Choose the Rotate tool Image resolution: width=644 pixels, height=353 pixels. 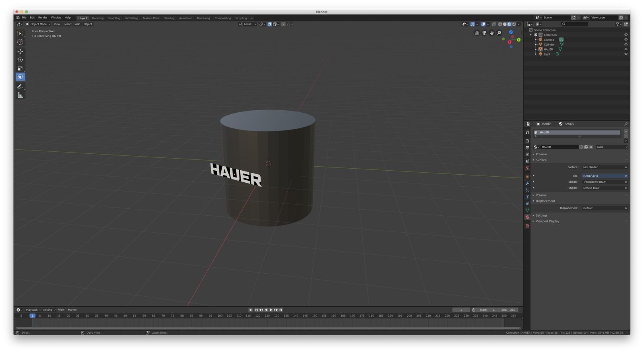click(20, 60)
